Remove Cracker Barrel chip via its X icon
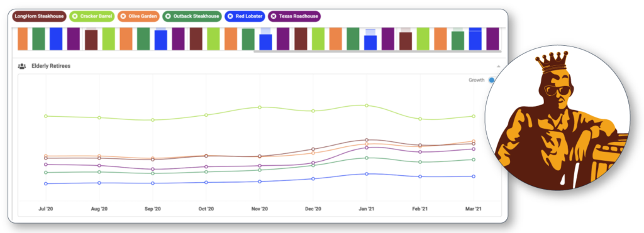 click(75, 16)
